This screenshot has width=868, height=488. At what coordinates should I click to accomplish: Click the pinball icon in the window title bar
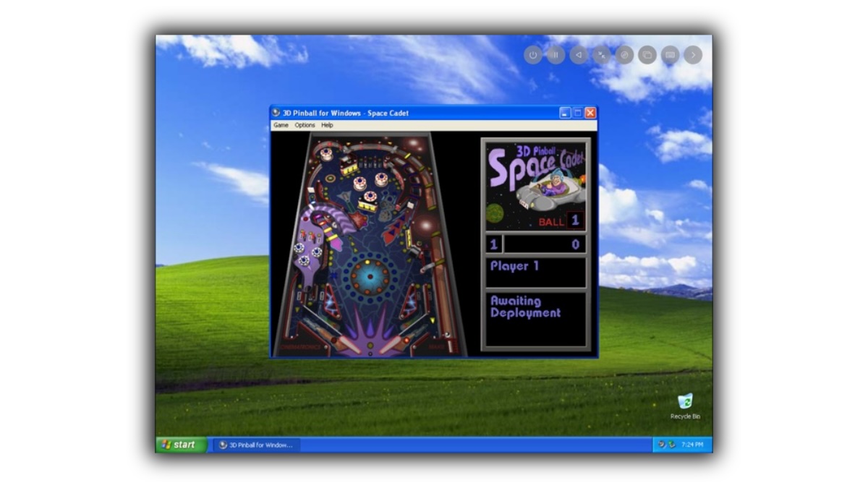276,113
